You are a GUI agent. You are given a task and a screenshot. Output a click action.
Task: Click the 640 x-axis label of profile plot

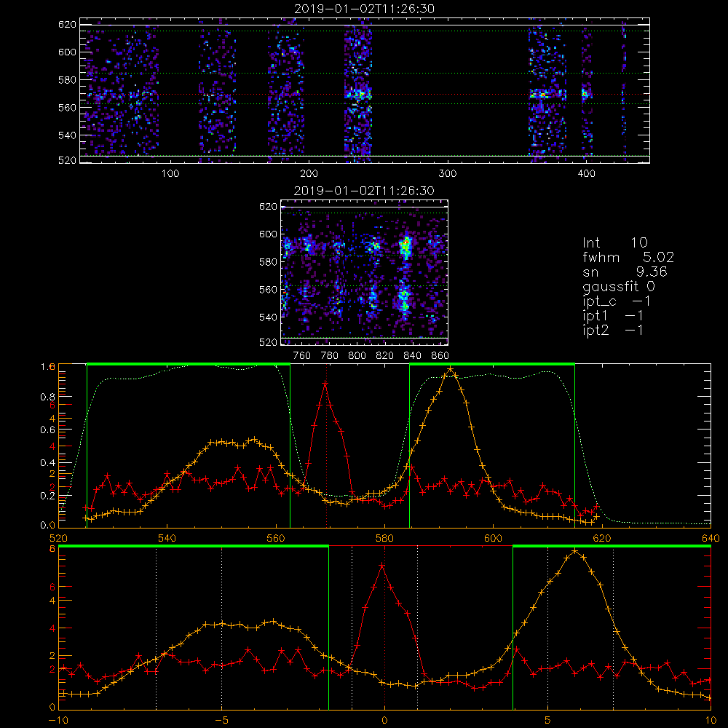click(711, 538)
